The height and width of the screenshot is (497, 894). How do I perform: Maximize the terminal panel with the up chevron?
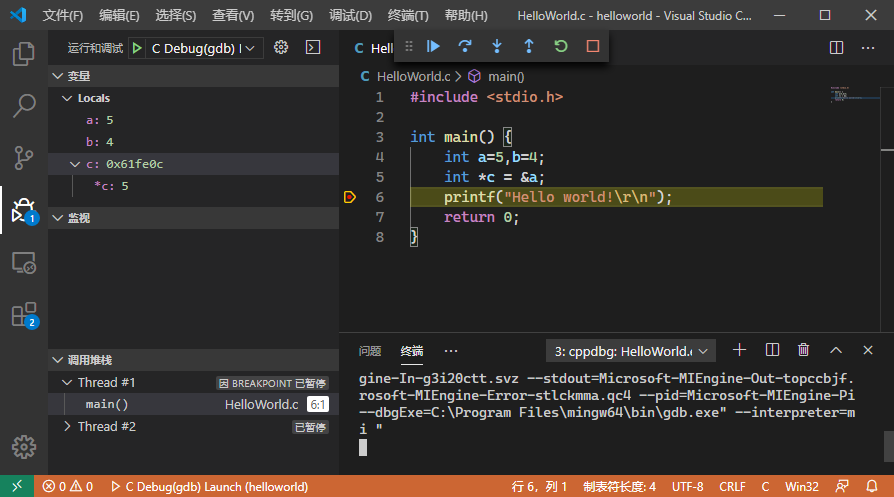click(836, 350)
